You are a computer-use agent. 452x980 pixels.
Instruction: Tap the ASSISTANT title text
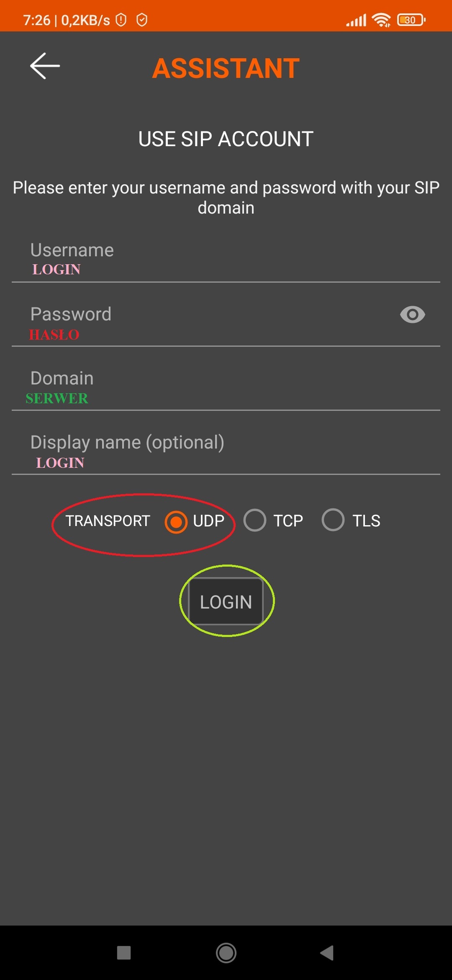tap(226, 68)
